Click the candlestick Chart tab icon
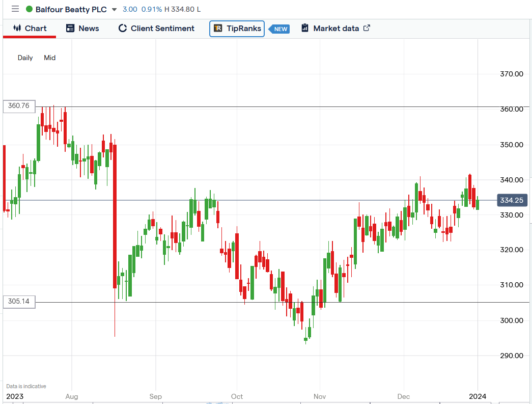Viewport: 532px width, 404px height. pos(17,28)
